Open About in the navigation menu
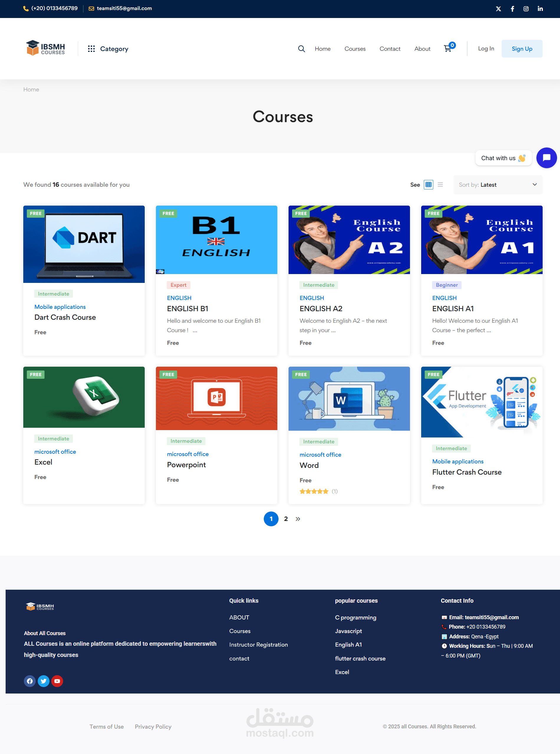Screen dimensions: 560x754 pos(422,49)
